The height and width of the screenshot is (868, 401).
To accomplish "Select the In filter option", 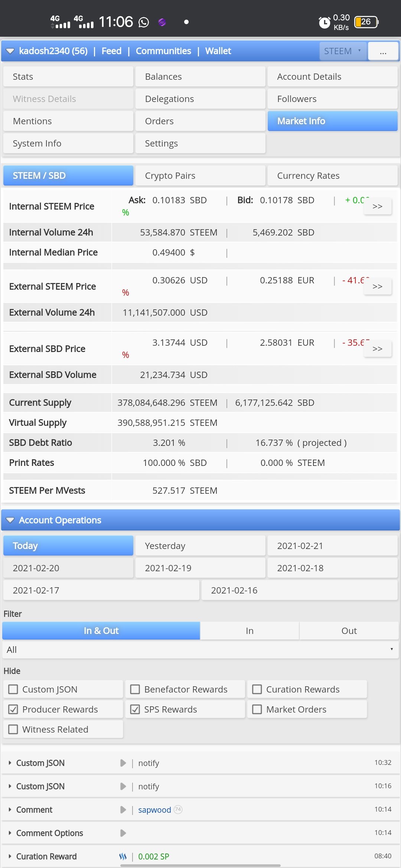I will [250, 631].
